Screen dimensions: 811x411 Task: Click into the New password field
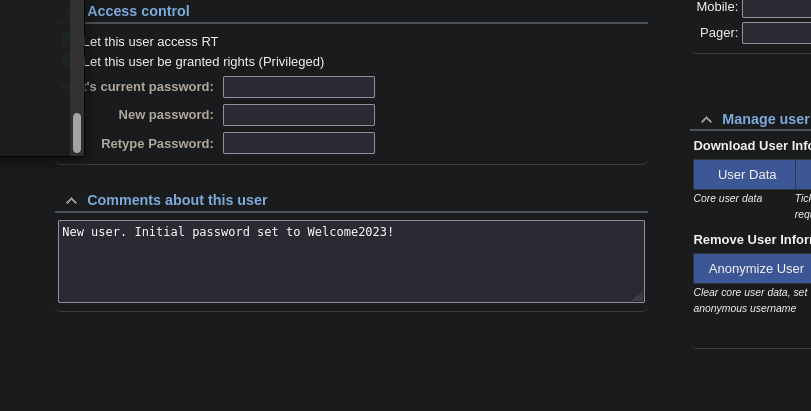(298, 115)
